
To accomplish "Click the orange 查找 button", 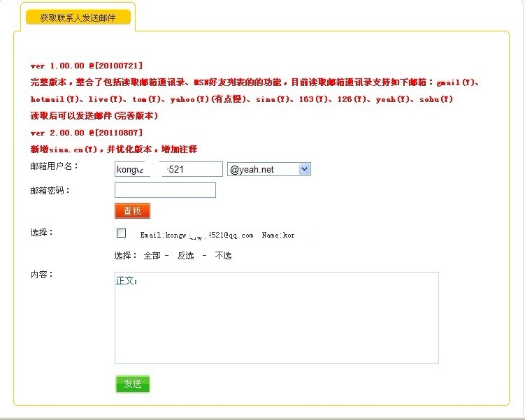I will coord(132,211).
